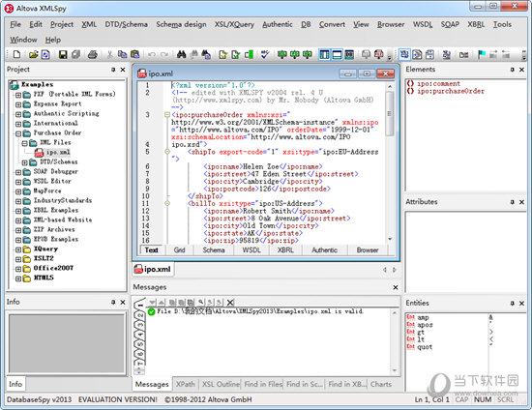Select the MapForce project folder

click(46, 190)
